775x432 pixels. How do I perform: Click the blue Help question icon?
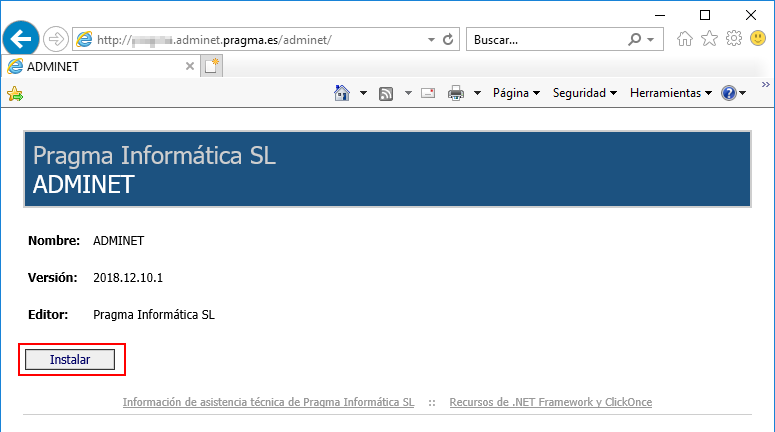tap(729, 93)
